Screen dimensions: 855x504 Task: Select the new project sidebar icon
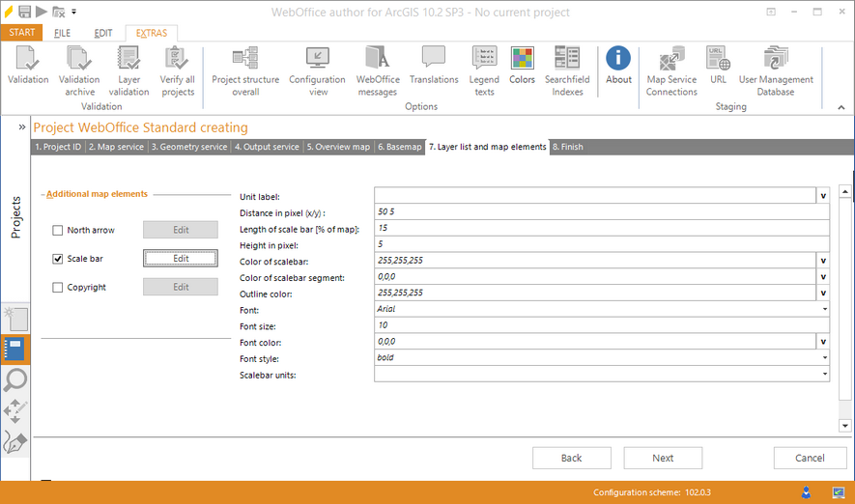(x=15, y=320)
